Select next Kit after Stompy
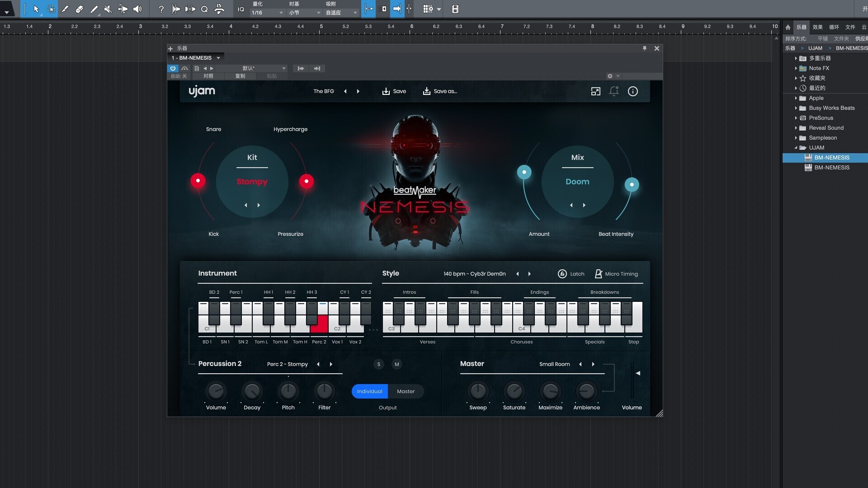868x488 pixels. coord(259,205)
